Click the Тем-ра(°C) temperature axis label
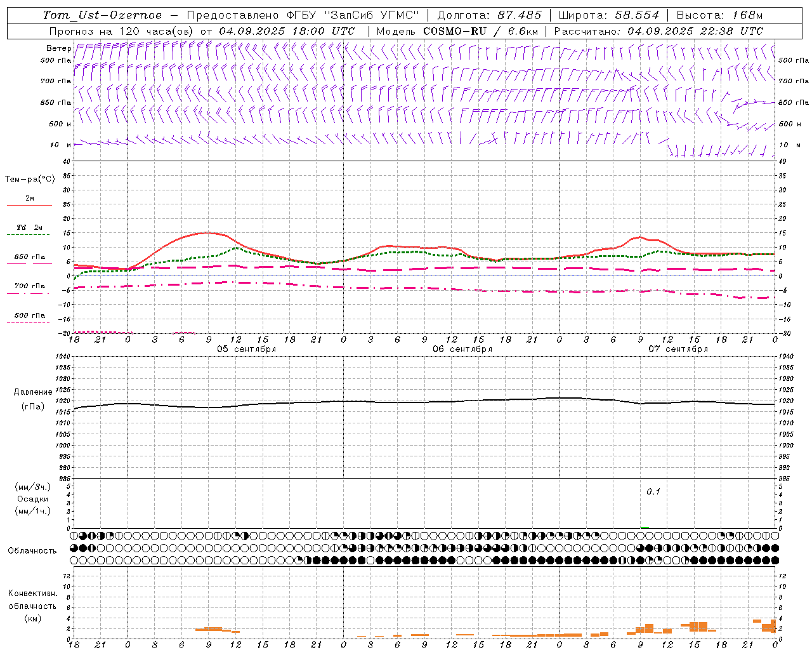 [30, 180]
